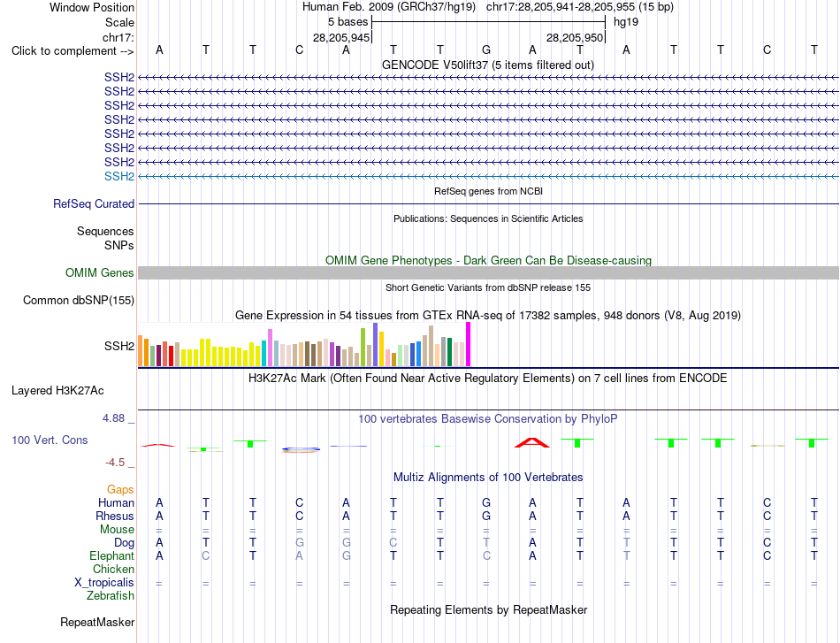This screenshot has height=643, width=840.
Task: Click the topmost SSH2 transcript arrow line
Action: (488, 78)
